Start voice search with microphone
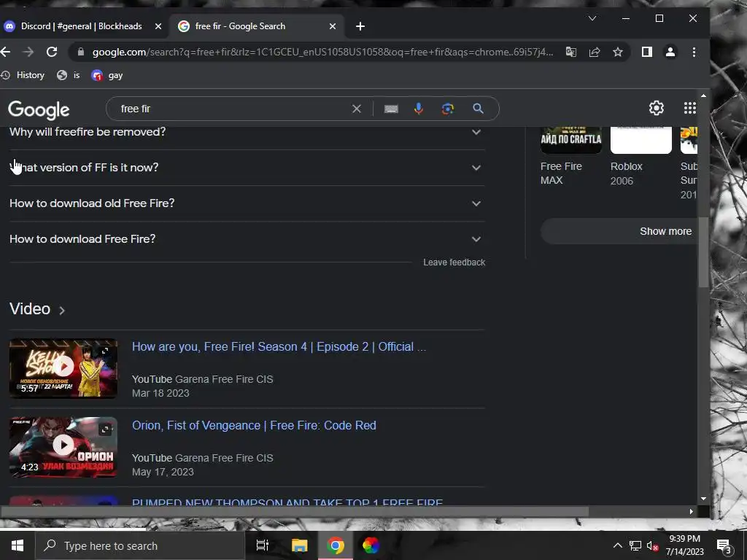This screenshot has height=560, width=747. tap(418, 109)
